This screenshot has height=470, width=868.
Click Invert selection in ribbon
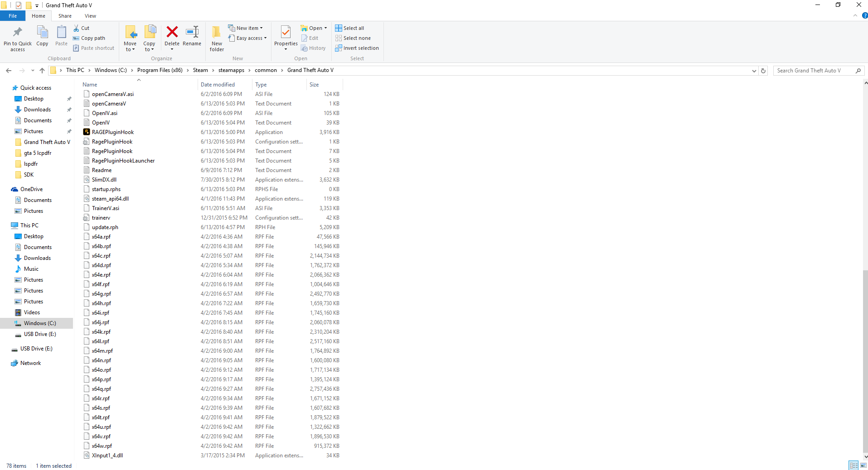tap(357, 48)
